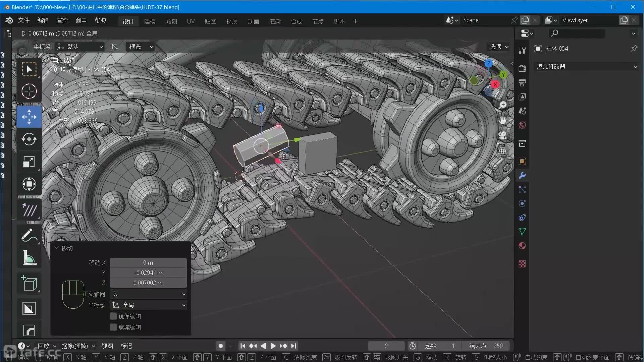This screenshot has width=644, height=362.
Task: Select the Annotate pencil tool
Action: tap(29, 235)
